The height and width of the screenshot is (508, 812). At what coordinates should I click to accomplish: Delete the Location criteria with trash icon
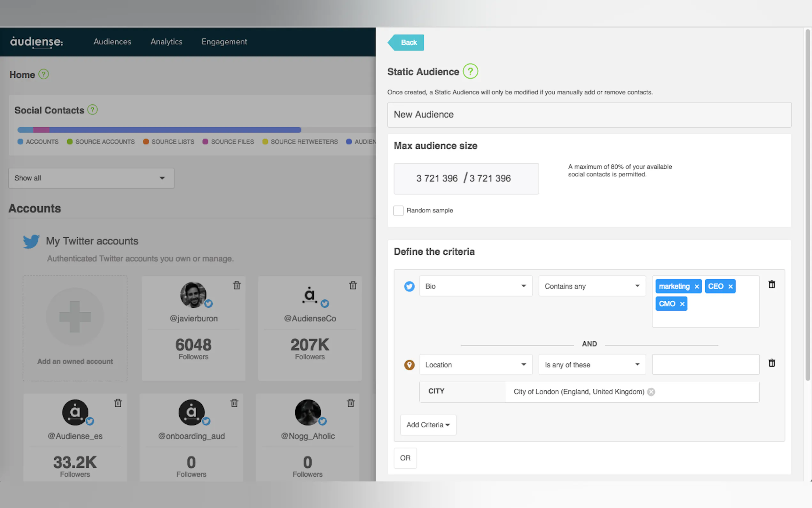click(x=771, y=363)
